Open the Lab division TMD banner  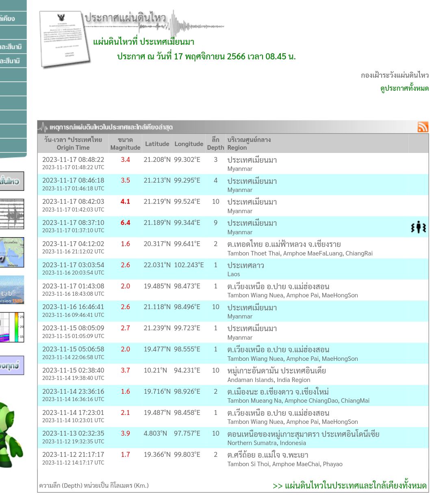tap(12, 290)
